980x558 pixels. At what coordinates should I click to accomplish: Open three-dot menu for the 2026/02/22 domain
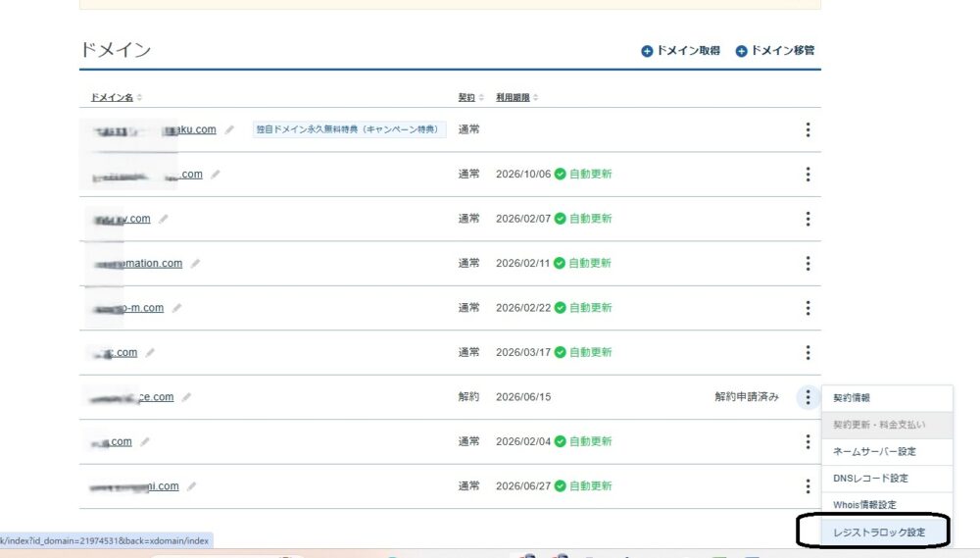coord(808,308)
